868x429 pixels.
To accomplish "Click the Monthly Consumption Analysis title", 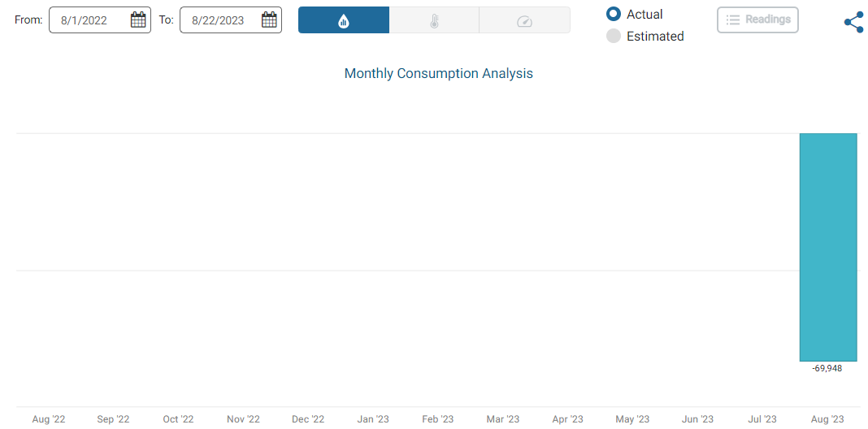I will (438, 73).
